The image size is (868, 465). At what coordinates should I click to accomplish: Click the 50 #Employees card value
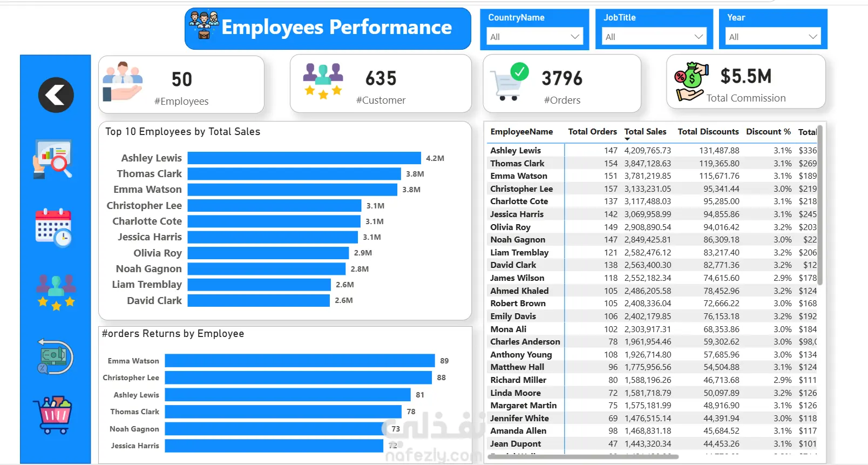point(182,79)
